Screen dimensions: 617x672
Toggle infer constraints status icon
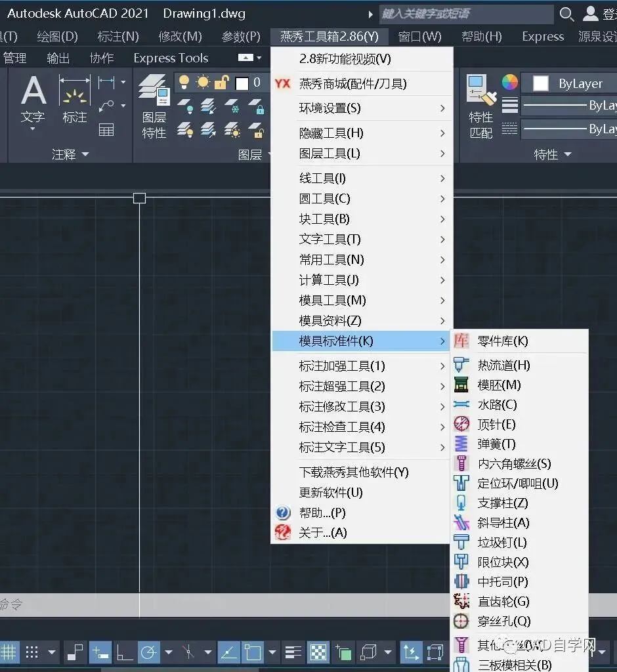(76, 652)
